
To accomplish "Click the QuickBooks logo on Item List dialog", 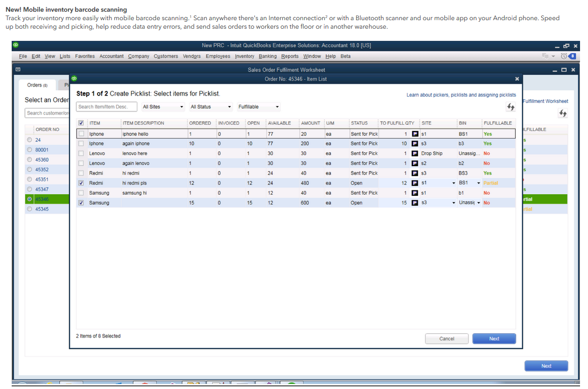I will pos(74,79).
